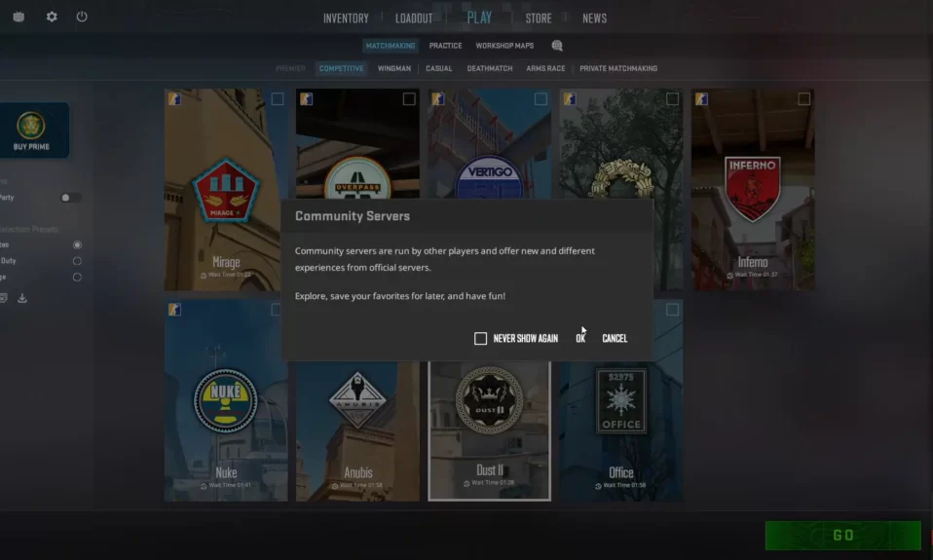
Task: Open the News tab
Action: point(594,19)
